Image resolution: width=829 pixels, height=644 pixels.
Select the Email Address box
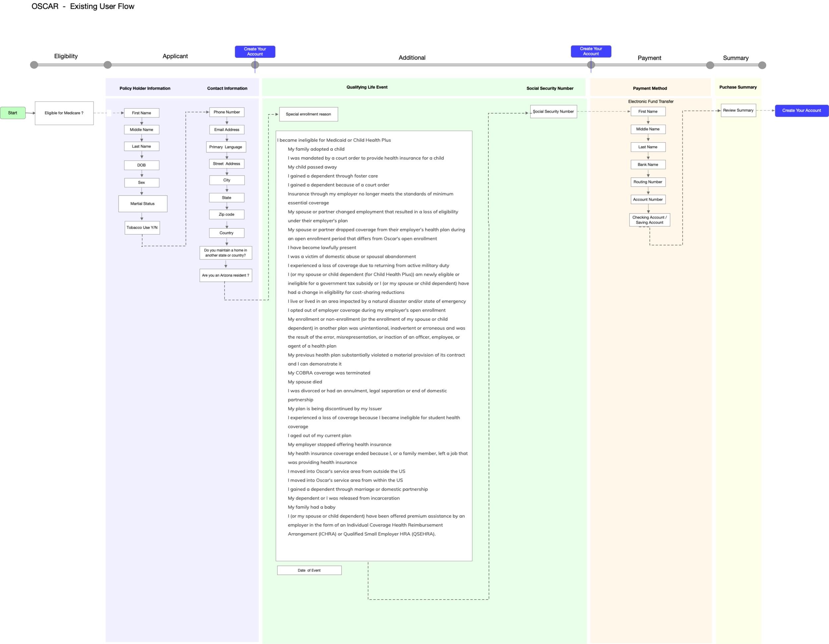pyautogui.click(x=227, y=129)
